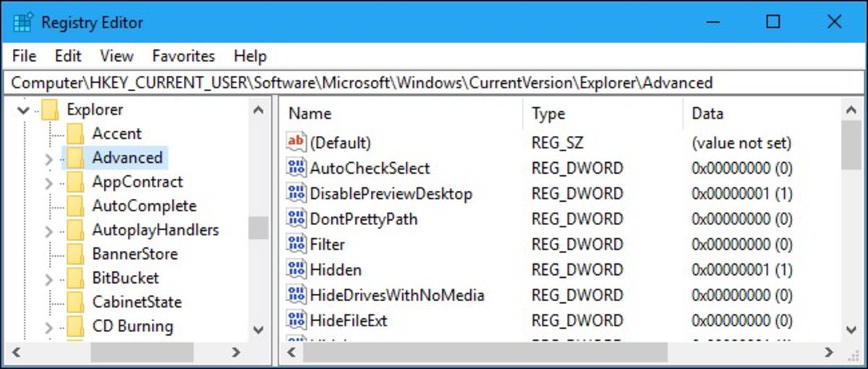Click the BannerStore folder icon

[75, 254]
